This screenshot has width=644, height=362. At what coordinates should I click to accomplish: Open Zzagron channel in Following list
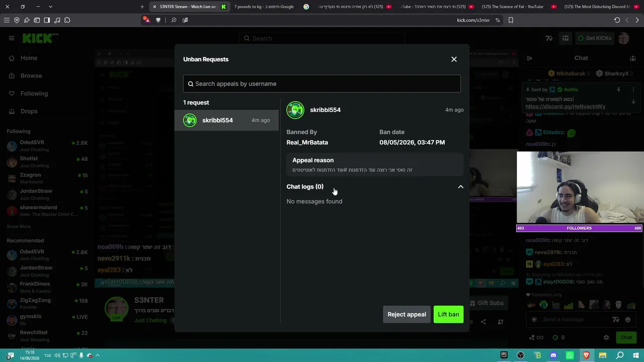click(x=47, y=178)
